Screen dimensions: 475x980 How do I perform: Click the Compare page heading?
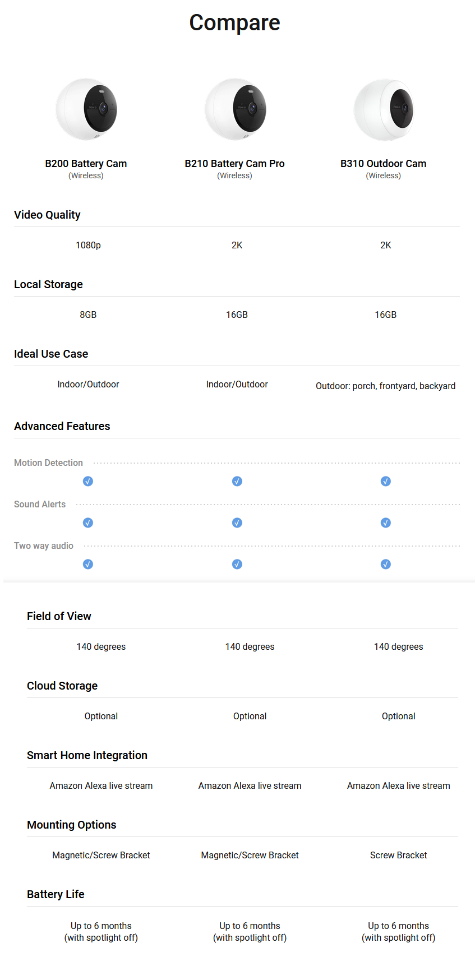pos(234,23)
